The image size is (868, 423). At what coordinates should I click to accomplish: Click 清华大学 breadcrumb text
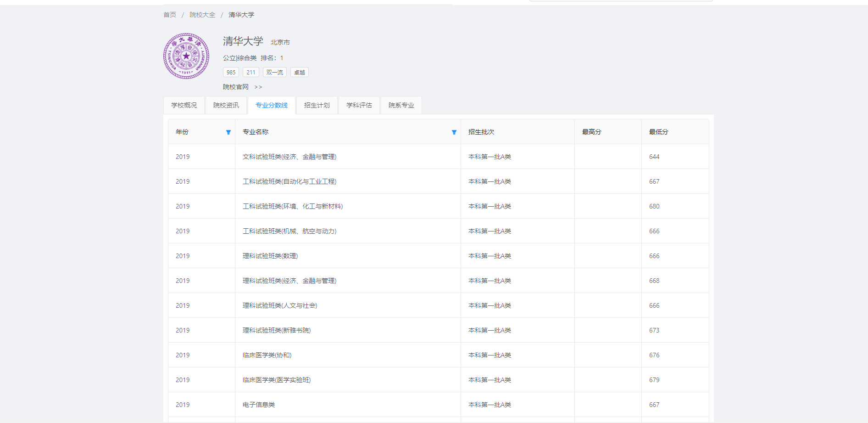pos(241,15)
